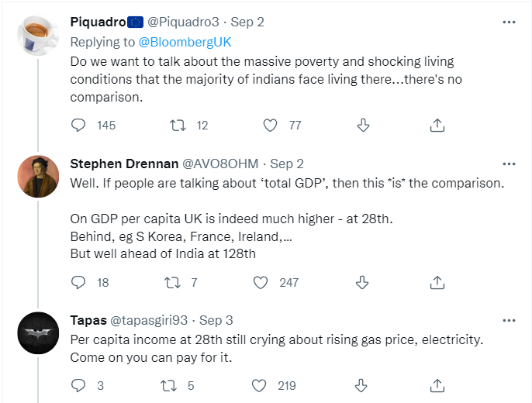The height and width of the screenshot is (403, 532).
Task: Like Tapas's tweet with 219 likes
Action: [262, 385]
